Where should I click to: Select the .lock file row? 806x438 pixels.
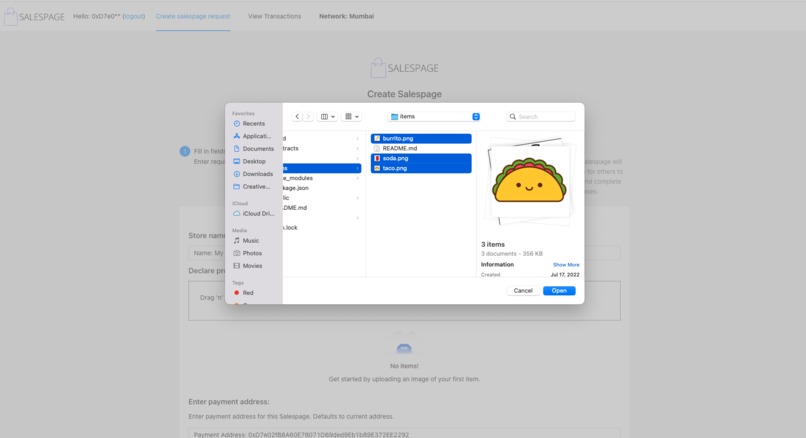(x=322, y=228)
